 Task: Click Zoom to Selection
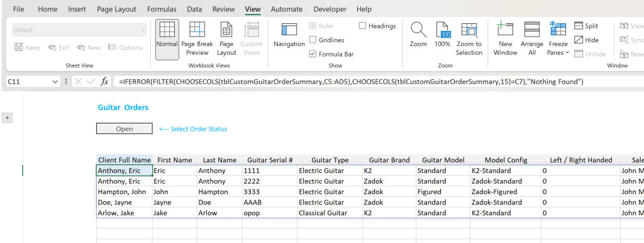[469, 39]
